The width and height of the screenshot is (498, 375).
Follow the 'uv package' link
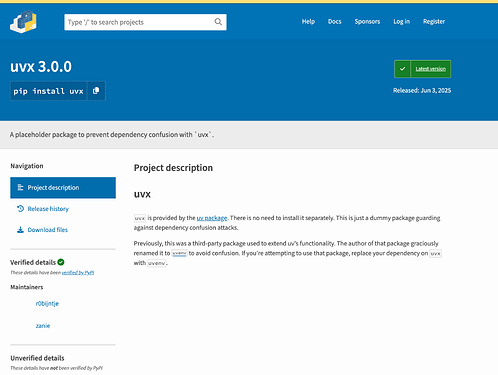click(x=212, y=218)
